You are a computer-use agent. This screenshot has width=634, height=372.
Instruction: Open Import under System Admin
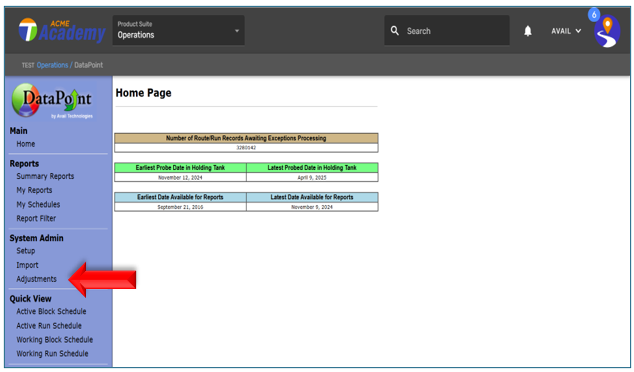[x=27, y=265]
